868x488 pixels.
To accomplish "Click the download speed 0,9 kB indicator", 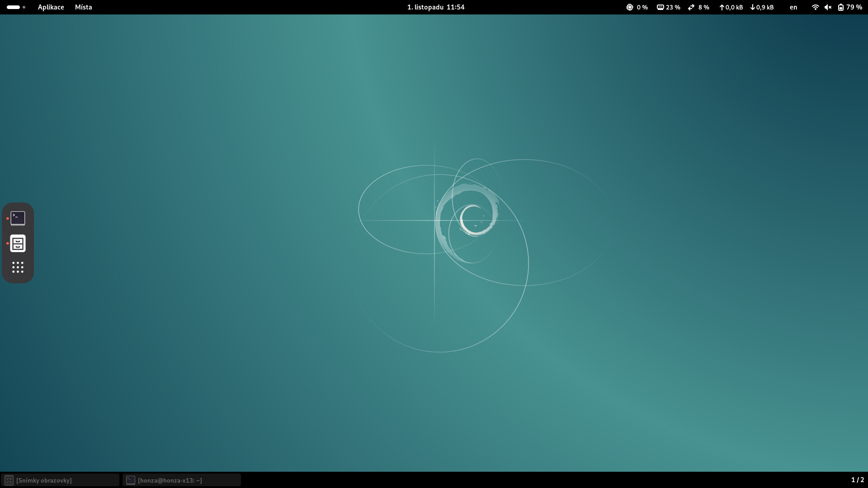I will click(x=762, y=7).
